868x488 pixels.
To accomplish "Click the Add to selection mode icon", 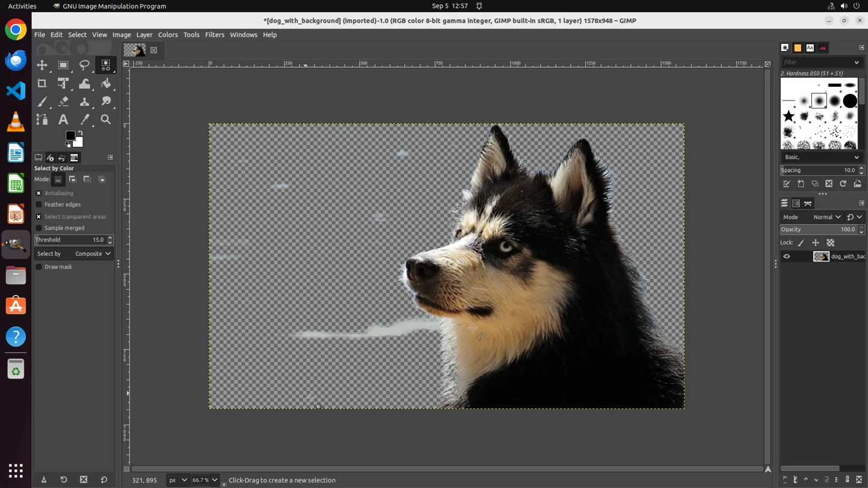I will point(72,180).
